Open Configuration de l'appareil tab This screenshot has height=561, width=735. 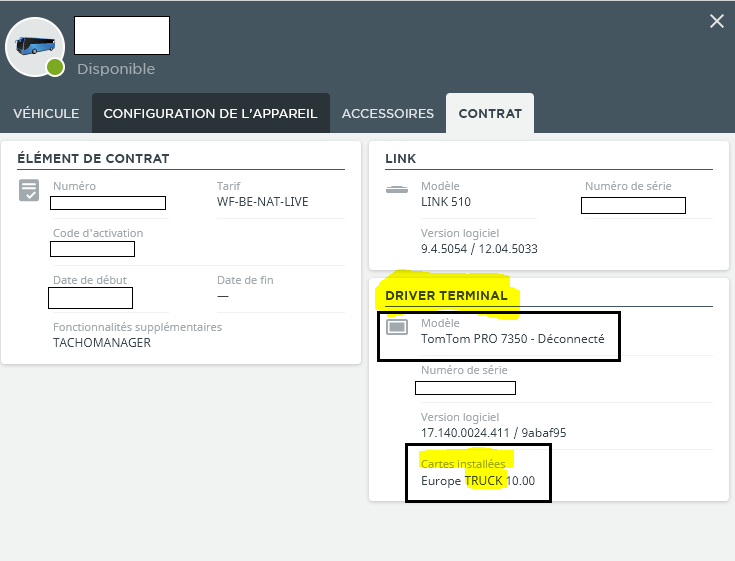click(x=210, y=113)
